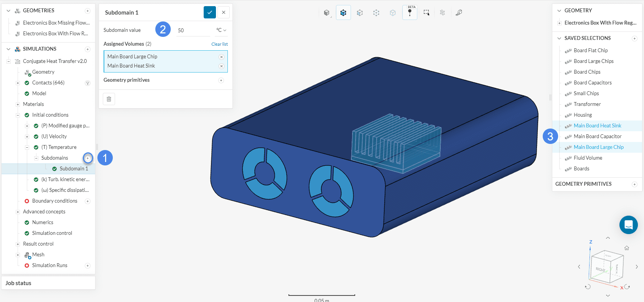Screen dimensions: 644x302
Task: Collapse the SAVED SELECTIONS section
Action: [559, 38]
